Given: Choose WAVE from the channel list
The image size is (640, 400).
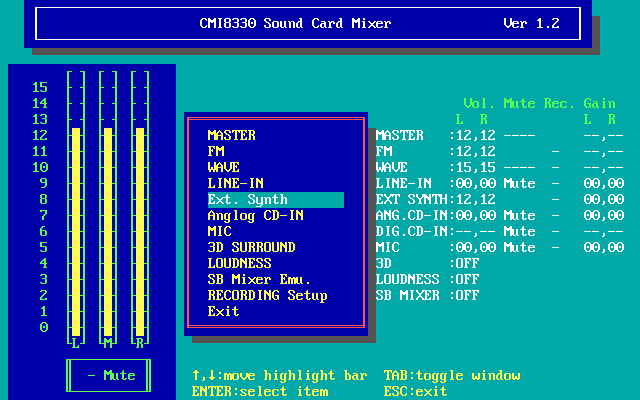Looking at the screenshot, I should [x=223, y=167].
